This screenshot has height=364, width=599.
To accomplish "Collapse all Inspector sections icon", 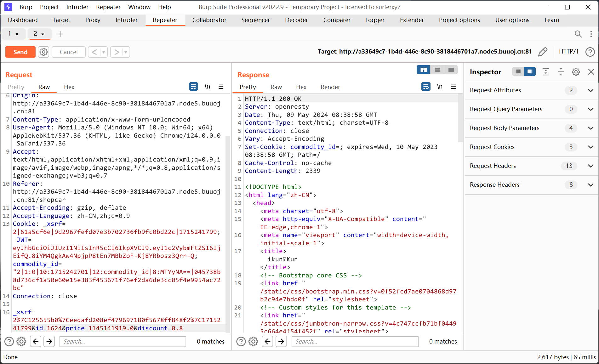I will pos(561,72).
